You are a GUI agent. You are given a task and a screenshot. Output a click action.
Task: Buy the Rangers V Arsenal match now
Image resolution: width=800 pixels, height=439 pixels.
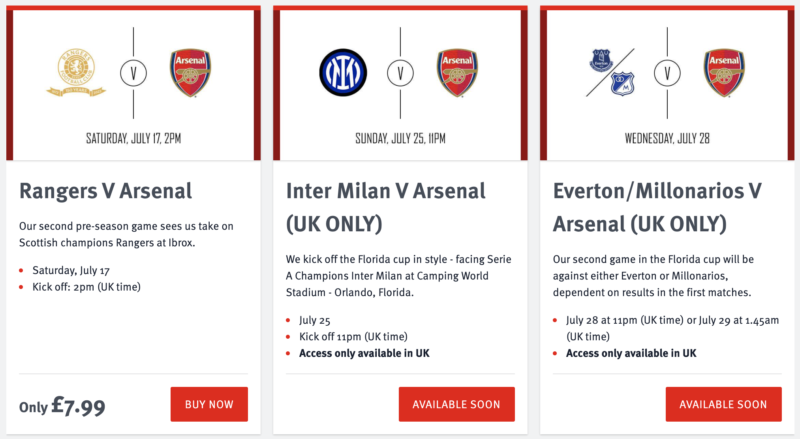(209, 404)
